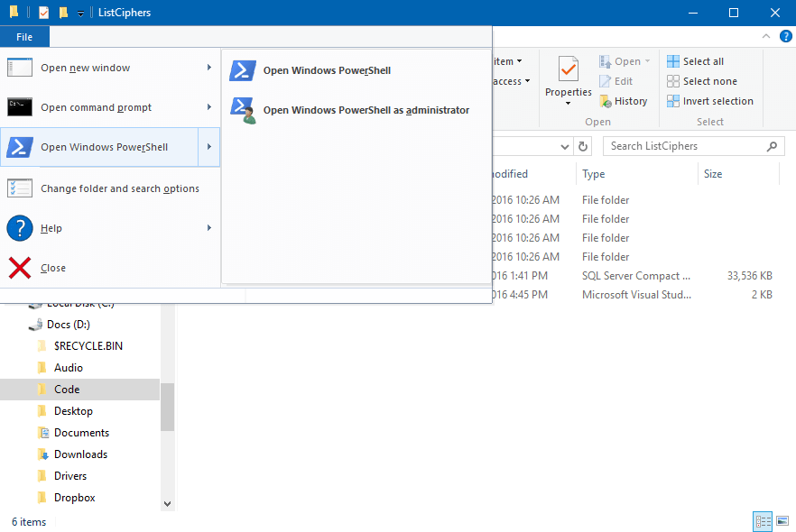796x532 pixels.
Task: Click the Open new window icon
Action: pos(20,68)
